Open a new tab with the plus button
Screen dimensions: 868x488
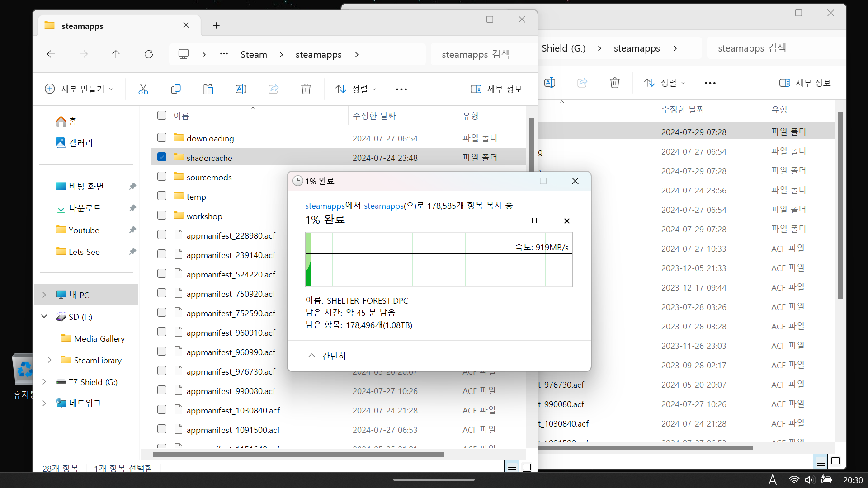point(216,26)
